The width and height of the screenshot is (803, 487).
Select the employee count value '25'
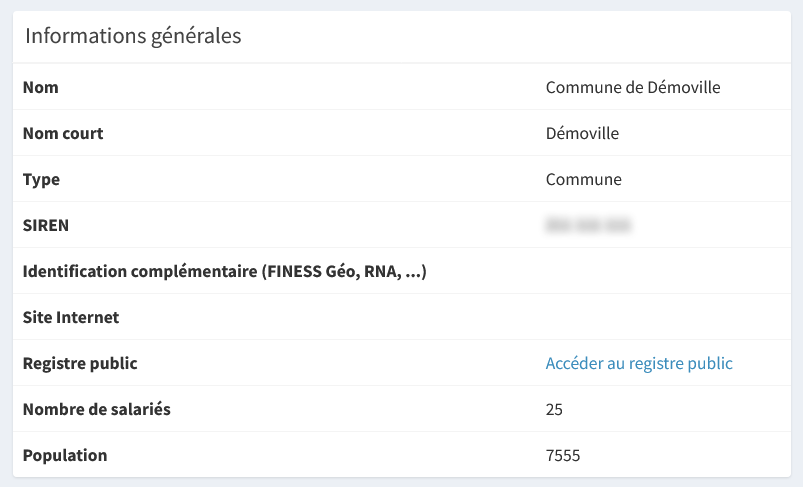click(555, 410)
